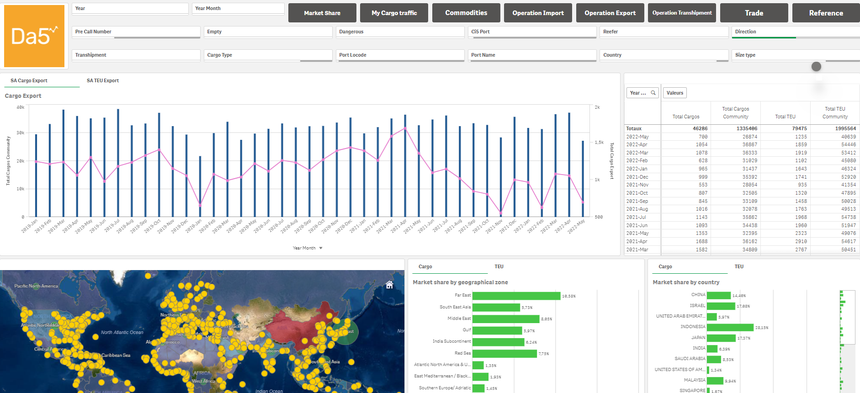The height and width of the screenshot is (393, 860).
Task: Open the Operation Export sheet
Action: 610,13
